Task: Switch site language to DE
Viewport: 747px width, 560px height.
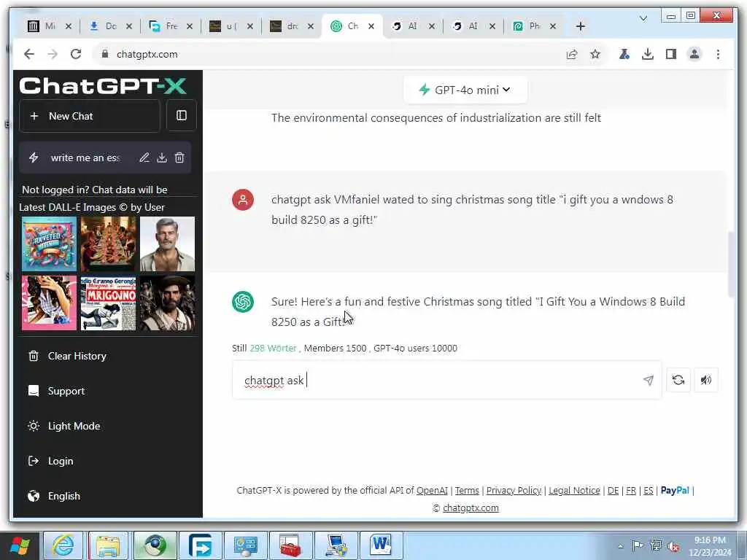Action: tap(613, 491)
